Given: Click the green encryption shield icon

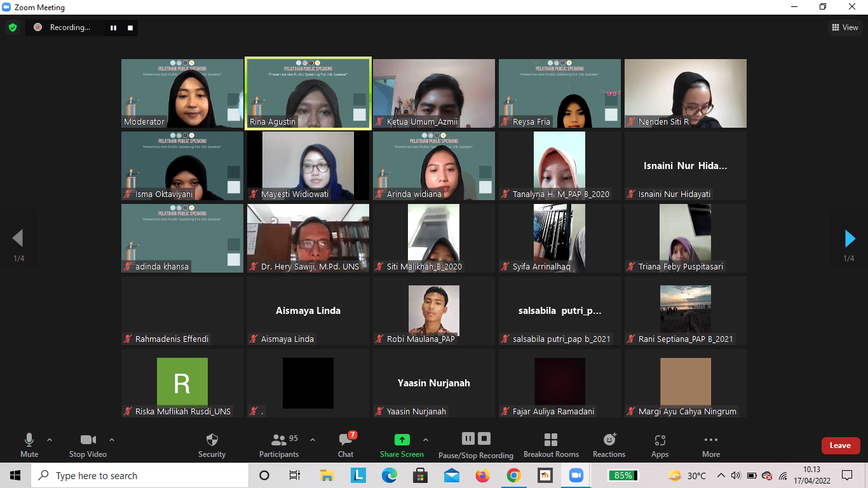Looking at the screenshot, I should (x=12, y=27).
